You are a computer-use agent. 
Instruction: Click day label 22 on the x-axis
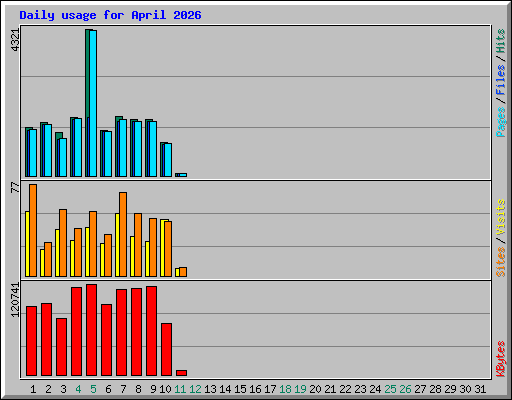click(345, 389)
